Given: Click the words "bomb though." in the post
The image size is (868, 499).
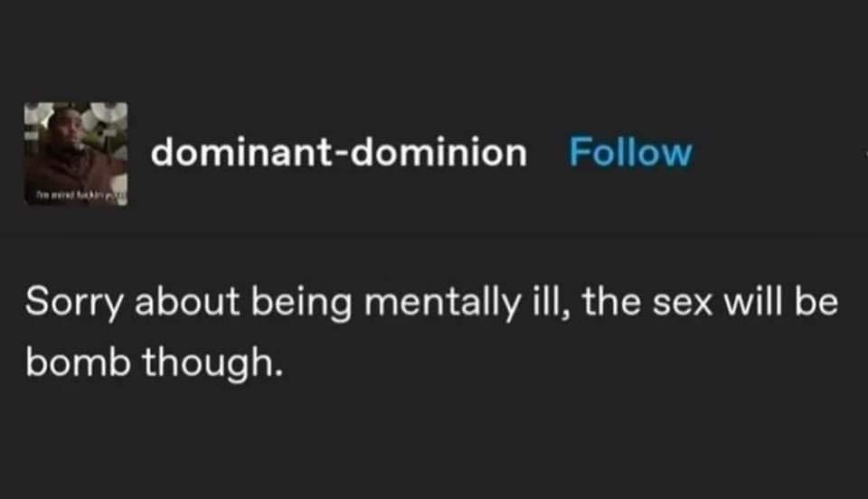Looking at the screenshot, I should 155,362.
